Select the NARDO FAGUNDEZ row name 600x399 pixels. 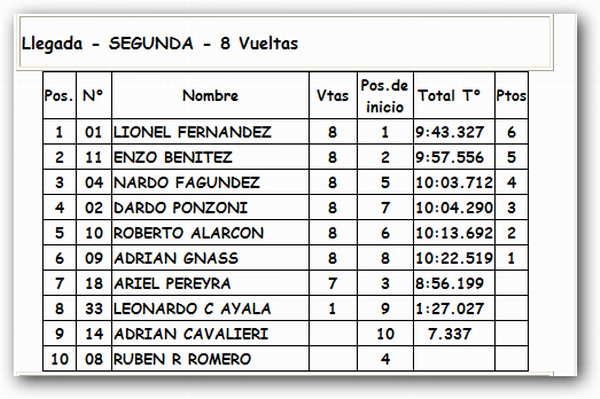(x=210, y=182)
